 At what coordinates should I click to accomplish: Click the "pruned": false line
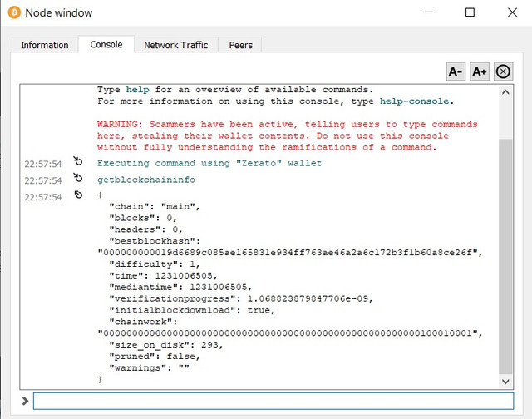(x=155, y=357)
